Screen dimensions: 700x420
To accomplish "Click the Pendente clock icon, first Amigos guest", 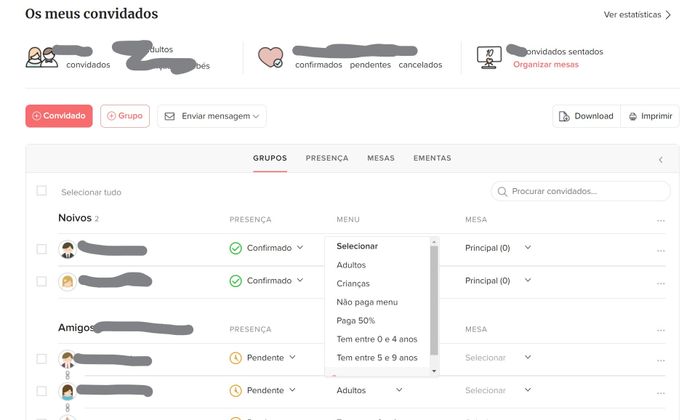I will (235, 358).
